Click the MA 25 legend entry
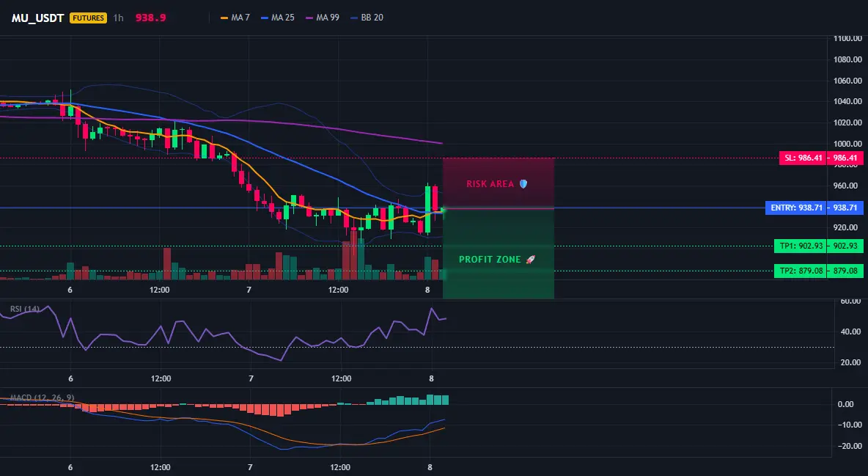Viewport: 868px width, 476px height. tap(278, 18)
